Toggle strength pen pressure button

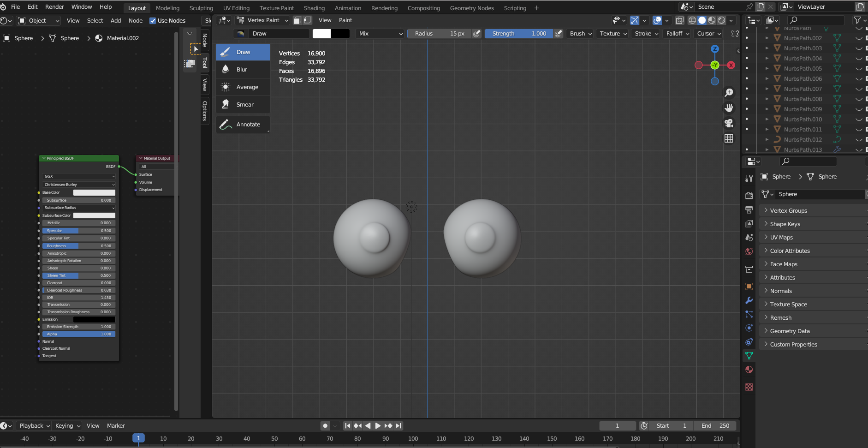(x=559, y=34)
